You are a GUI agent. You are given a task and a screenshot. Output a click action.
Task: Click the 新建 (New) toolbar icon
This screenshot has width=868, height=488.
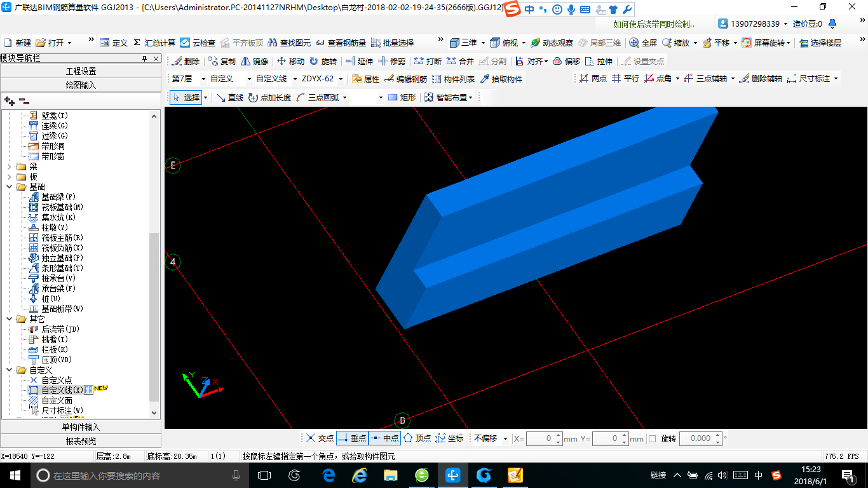coord(18,43)
